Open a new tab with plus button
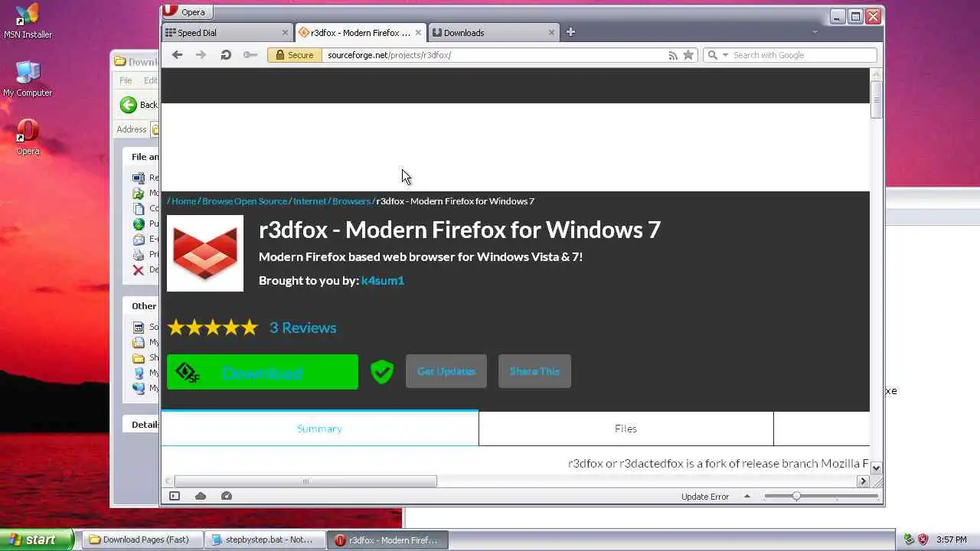This screenshot has width=980, height=551. pos(570,32)
